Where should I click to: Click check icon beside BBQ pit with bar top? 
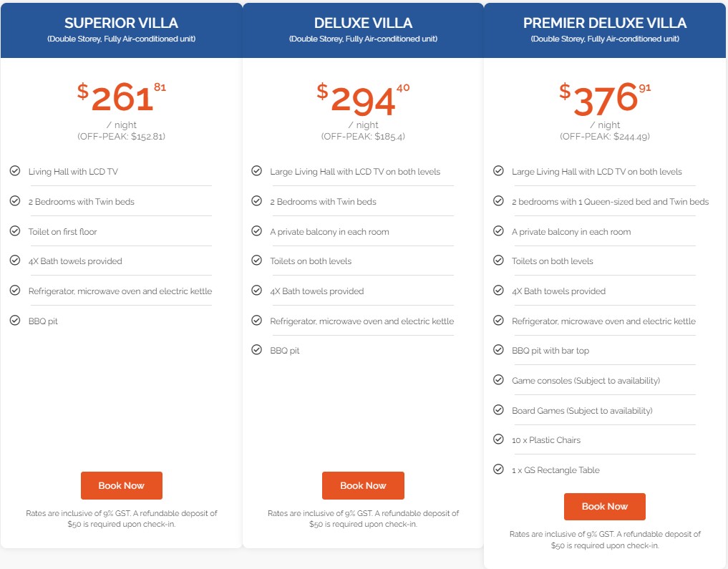[498, 350]
